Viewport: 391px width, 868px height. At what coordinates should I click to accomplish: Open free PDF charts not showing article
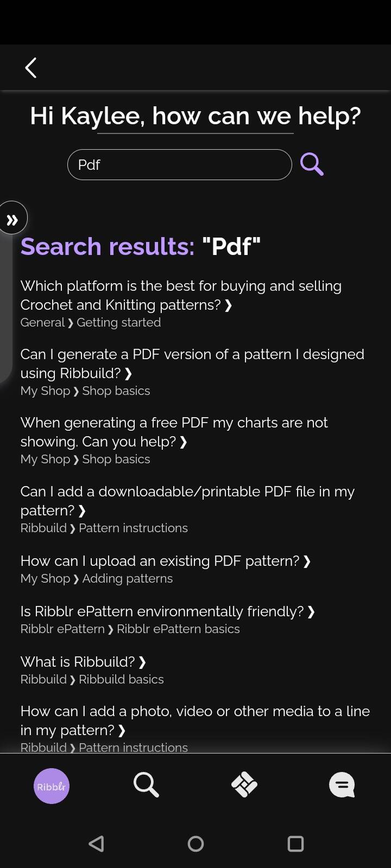(x=174, y=432)
